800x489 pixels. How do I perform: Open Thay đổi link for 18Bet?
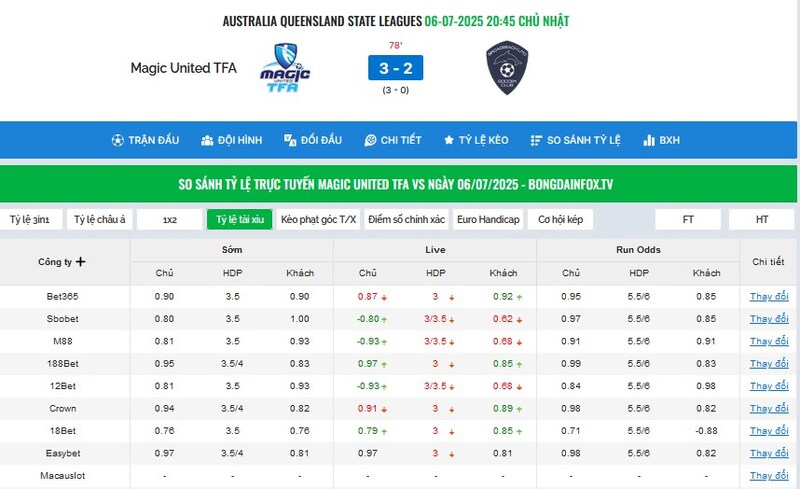[769, 431]
